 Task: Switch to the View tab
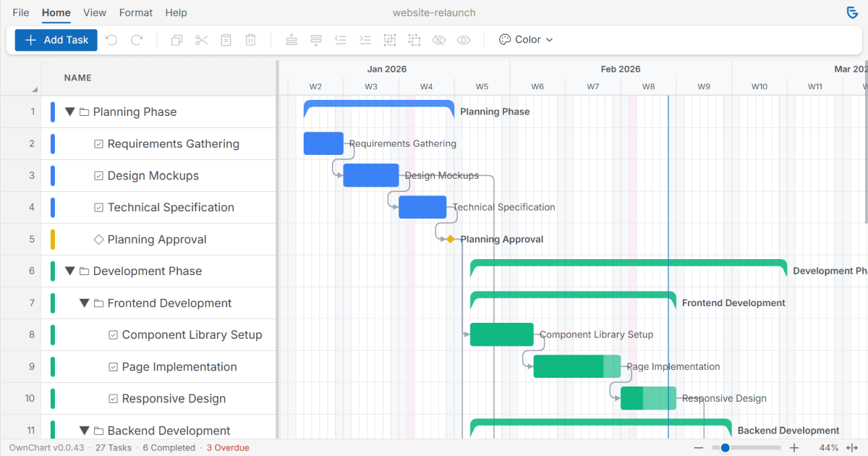95,12
